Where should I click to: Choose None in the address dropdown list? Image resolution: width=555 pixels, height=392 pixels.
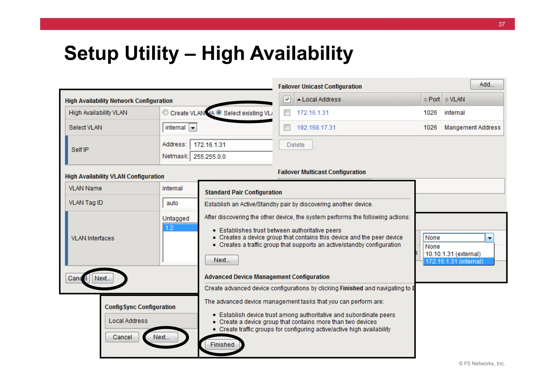(x=459, y=247)
